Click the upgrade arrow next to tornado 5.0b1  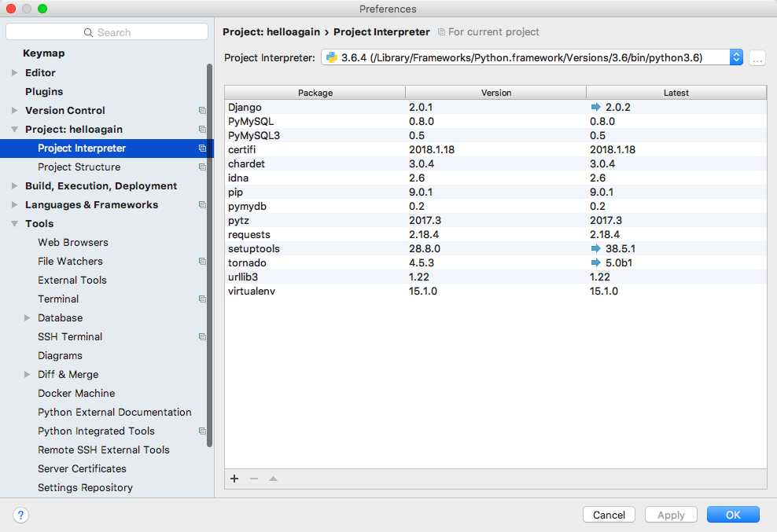[595, 262]
